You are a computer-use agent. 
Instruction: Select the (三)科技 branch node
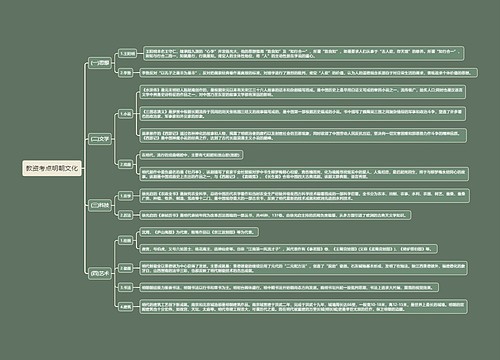point(100,205)
